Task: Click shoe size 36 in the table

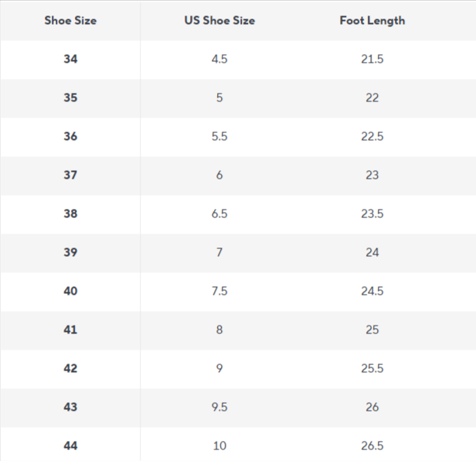Action: tap(70, 137)
